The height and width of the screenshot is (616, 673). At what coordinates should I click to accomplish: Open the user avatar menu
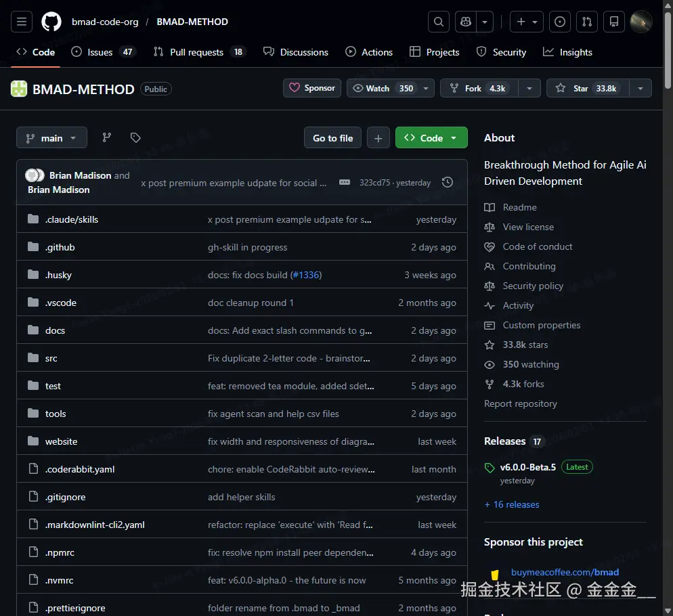(x=641, y=22)
